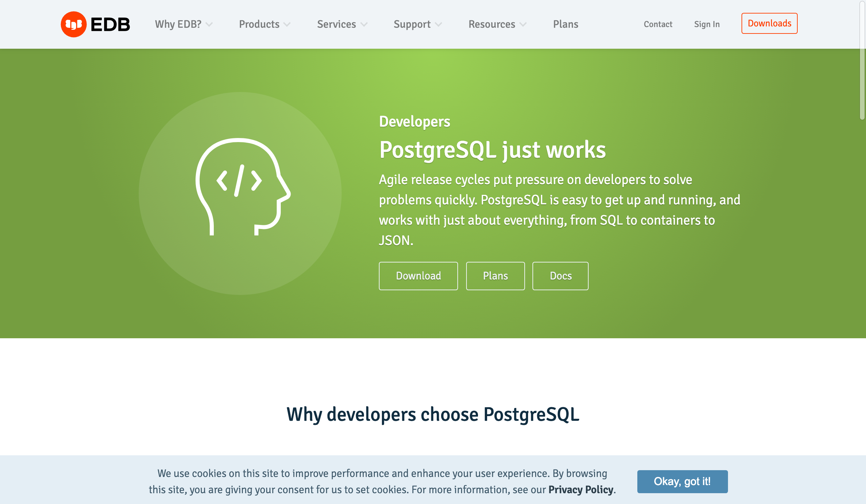The width and height of the screenshot is (866, 504).
Task: Click the 'Why developers choose PostgreSQL' heading
Action: tap(433, 414)
